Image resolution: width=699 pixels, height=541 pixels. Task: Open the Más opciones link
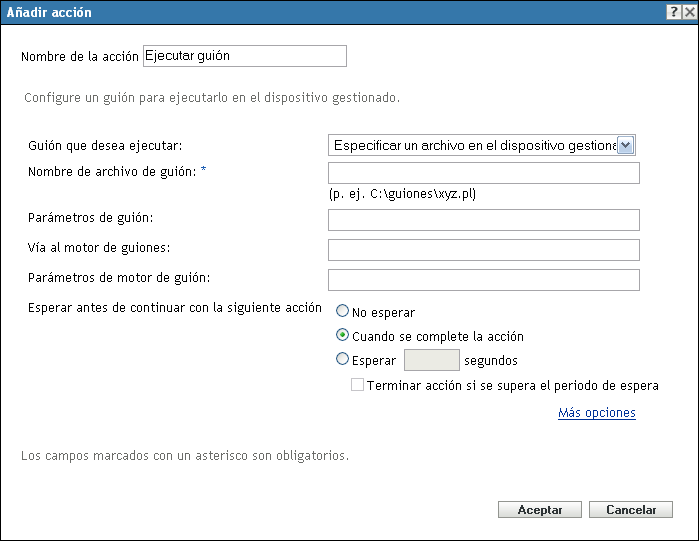coord(596,412)
